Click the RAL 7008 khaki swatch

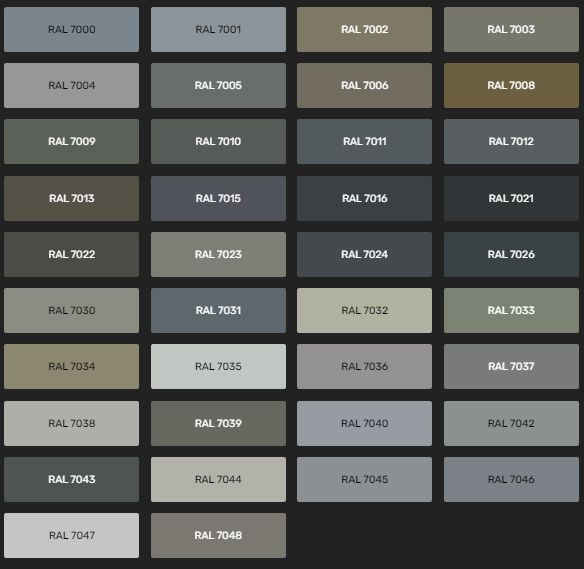511,85
